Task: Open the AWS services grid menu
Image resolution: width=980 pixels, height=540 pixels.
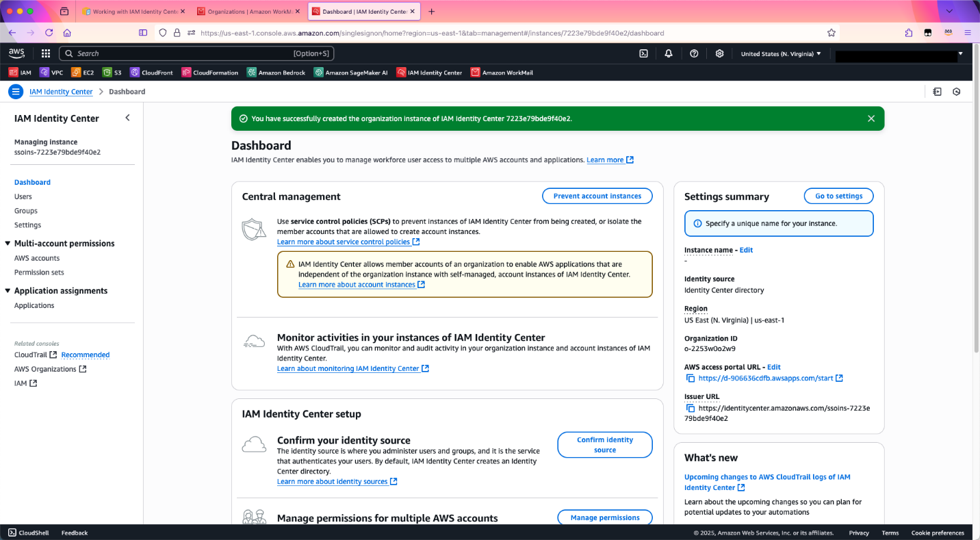Action: pyautogui.click(x=46, y=53)
